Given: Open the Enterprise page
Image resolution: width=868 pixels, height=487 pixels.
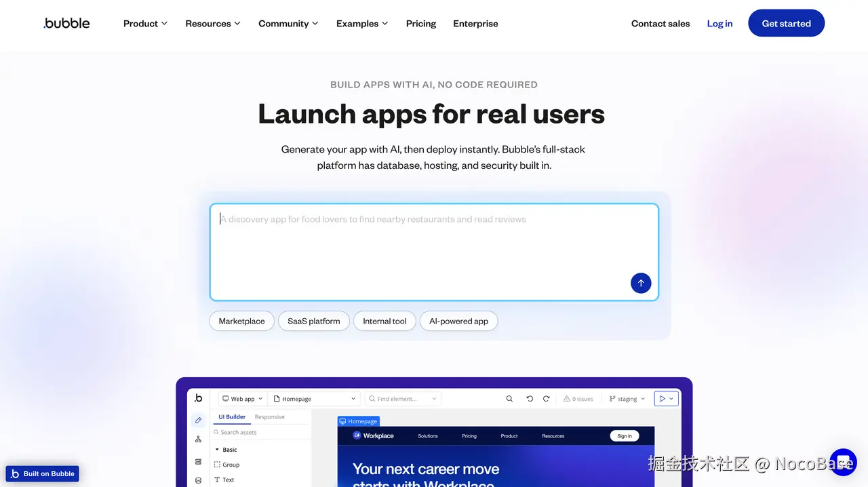Looking at the screenshot, I should click(475, 23).
